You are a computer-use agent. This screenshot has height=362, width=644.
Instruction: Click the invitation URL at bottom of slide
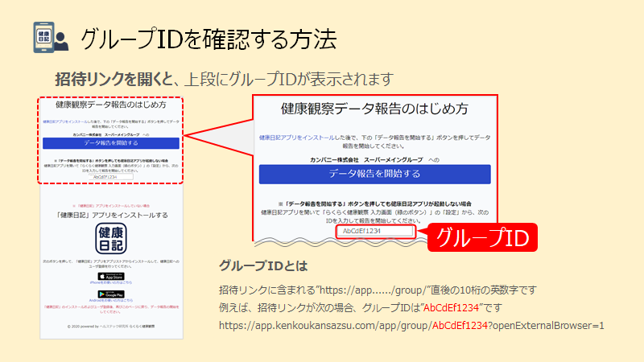click(x=411, y=325)
